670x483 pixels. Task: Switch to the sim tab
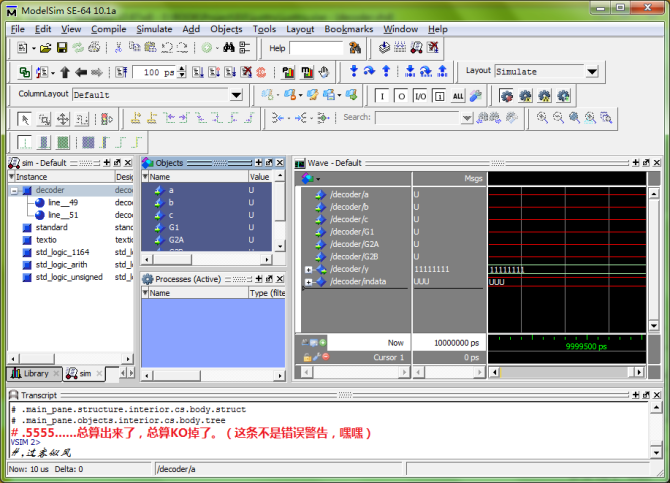(x=85, y=374)
